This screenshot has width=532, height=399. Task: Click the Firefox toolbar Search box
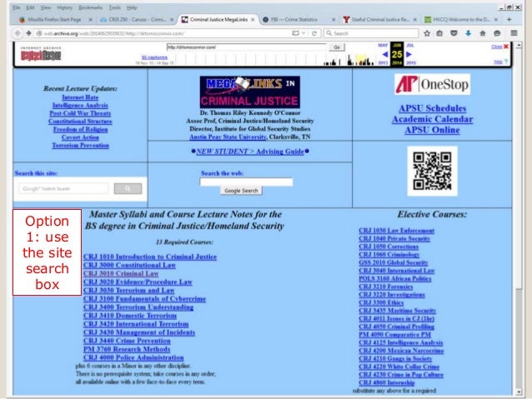tap(371, 33)
